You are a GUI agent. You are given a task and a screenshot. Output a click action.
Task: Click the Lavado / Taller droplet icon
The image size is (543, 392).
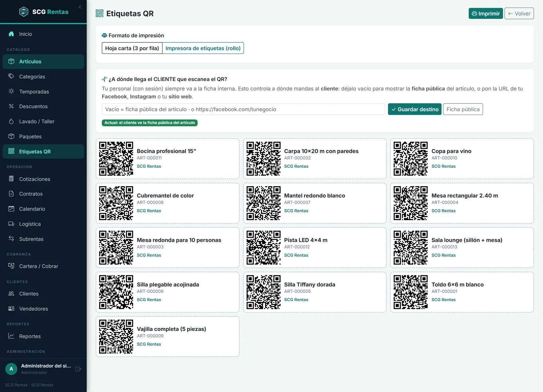click(11, 121)
